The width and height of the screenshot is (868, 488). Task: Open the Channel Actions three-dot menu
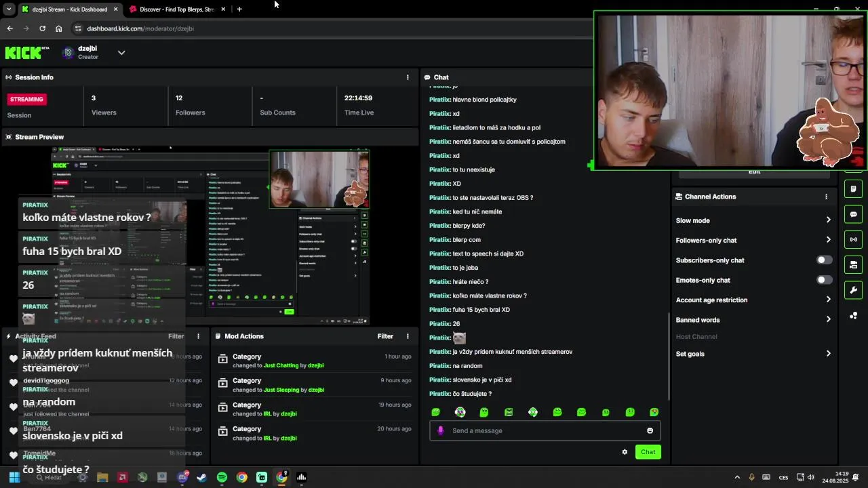[x=826, y=197]
